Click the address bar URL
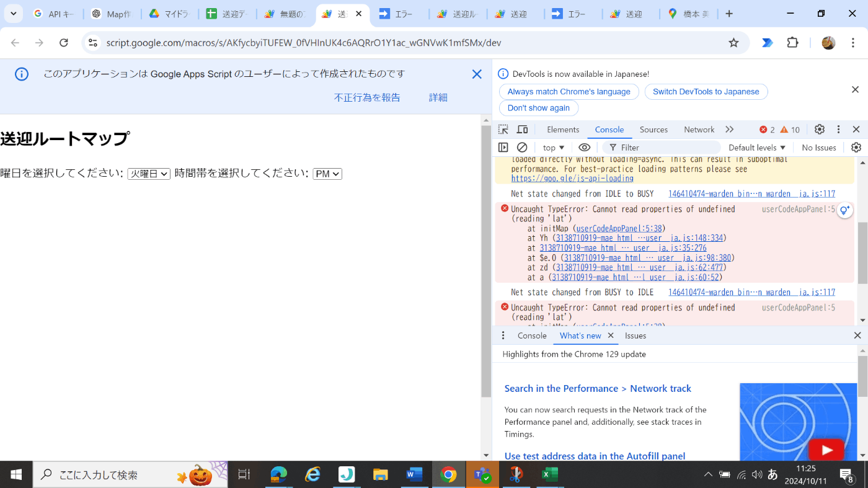The width and height of the screenshot is (868, 488). 304,43
